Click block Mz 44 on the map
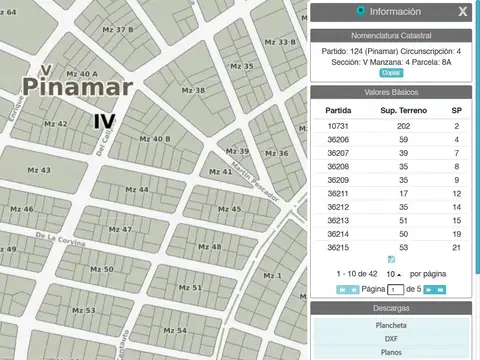This screenshot has width=480, height=360. [x=137, y=190]
